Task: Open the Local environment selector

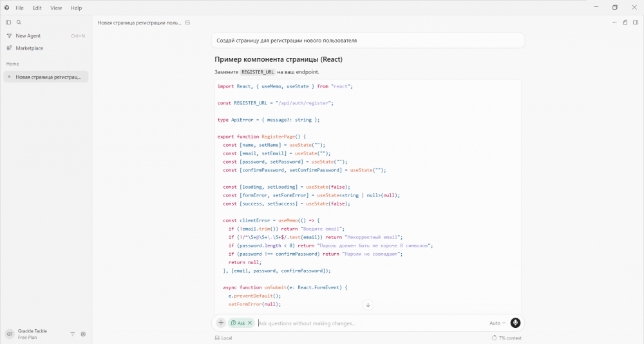Action: (x=223, y=338)
